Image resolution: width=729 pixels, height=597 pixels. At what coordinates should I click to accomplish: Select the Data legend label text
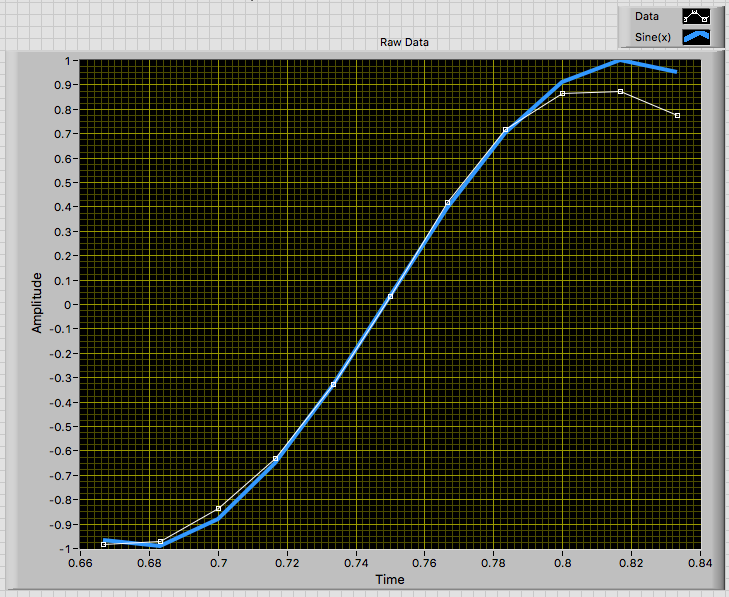click(647, 17)
